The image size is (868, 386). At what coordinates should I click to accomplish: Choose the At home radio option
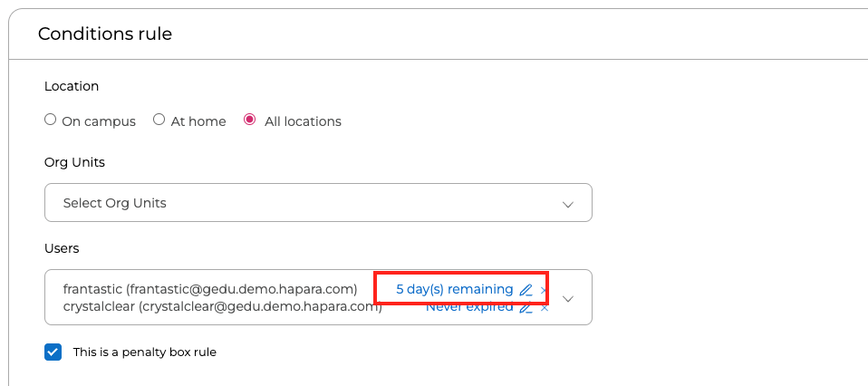(159, 120)
